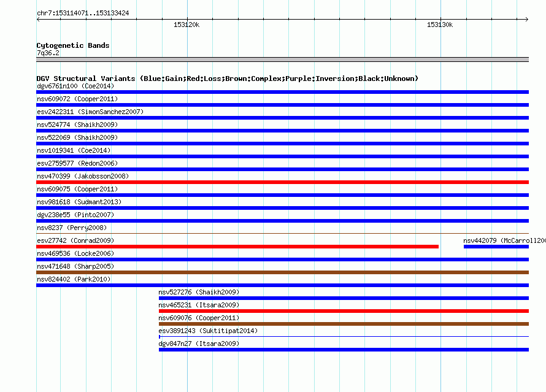This screenshot has width=546, height=392.
Task: Open the esv2422311 (SimonSanchez2007) label
Action: (90, 112)
